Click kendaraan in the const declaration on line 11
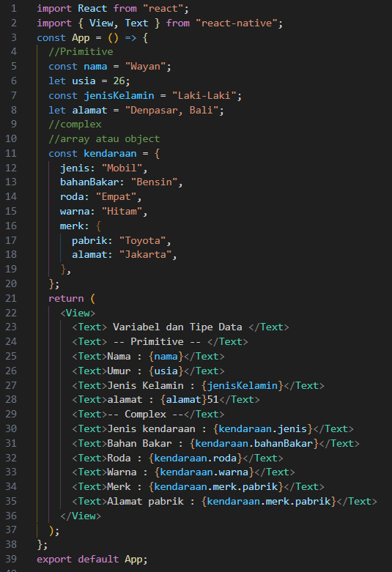Image resolution: width=392 pixels, height=572 pixels. pyautogui.click(x=110, y=154)
